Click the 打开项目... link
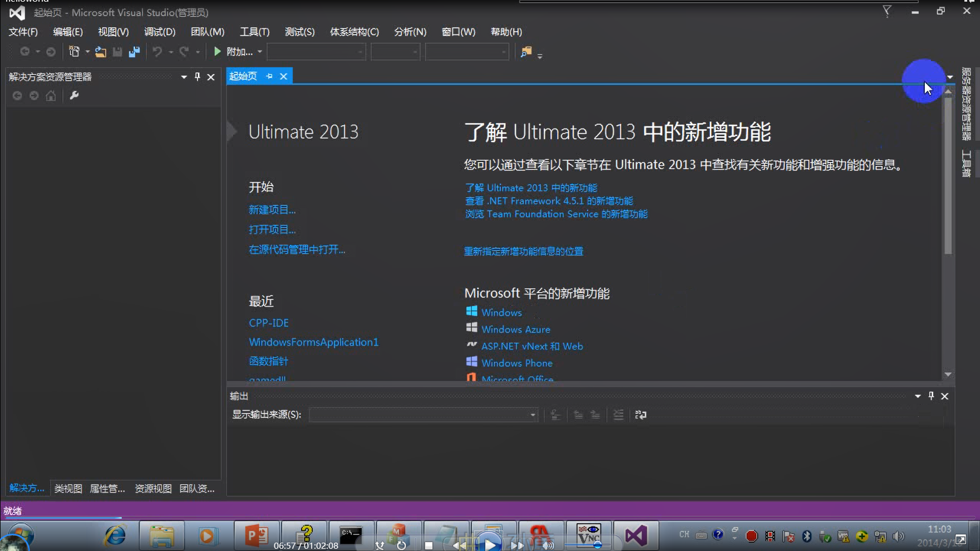The image size is (980, 551). [272, 229]
